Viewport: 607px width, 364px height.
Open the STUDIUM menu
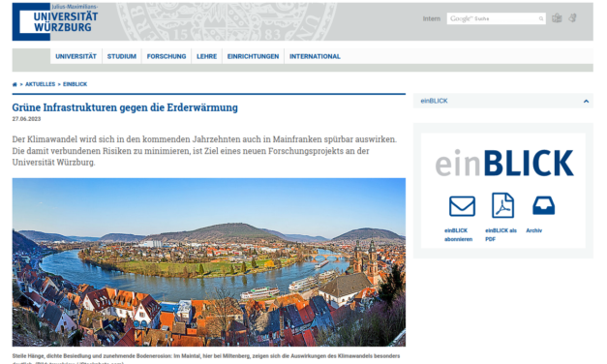(122, 56)
